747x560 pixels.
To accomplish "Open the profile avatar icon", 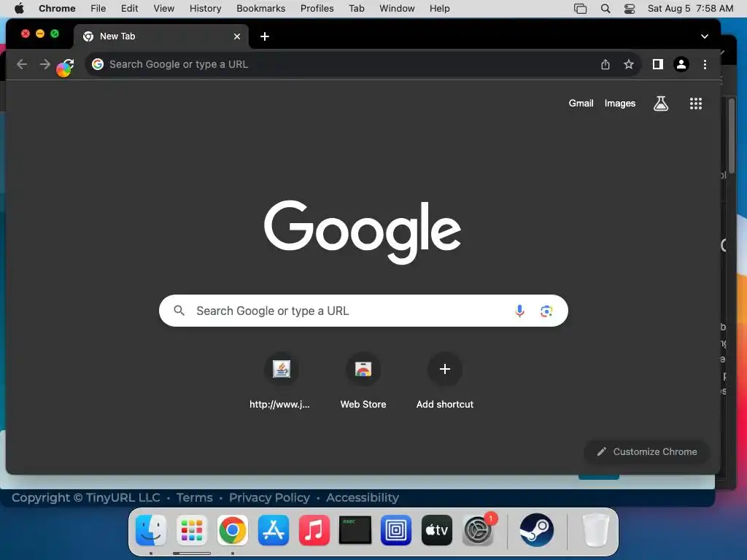I will [681, 64].
